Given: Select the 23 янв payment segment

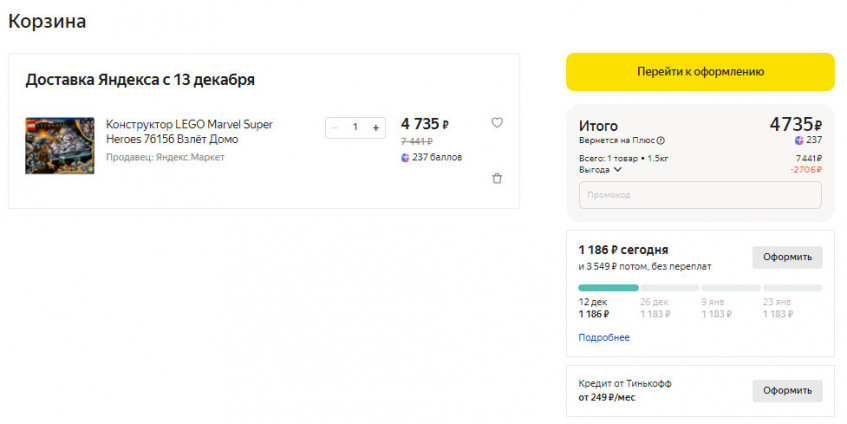Looking at the screenshot, I should 792,288.
